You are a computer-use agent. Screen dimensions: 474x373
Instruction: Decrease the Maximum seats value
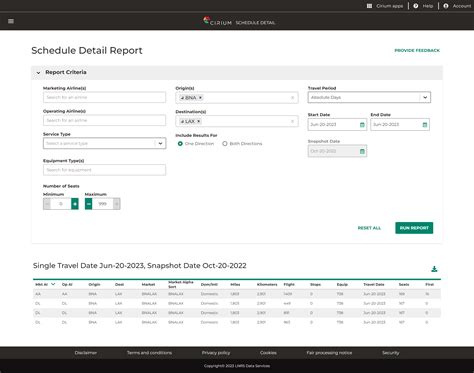(x=88, y=204)
